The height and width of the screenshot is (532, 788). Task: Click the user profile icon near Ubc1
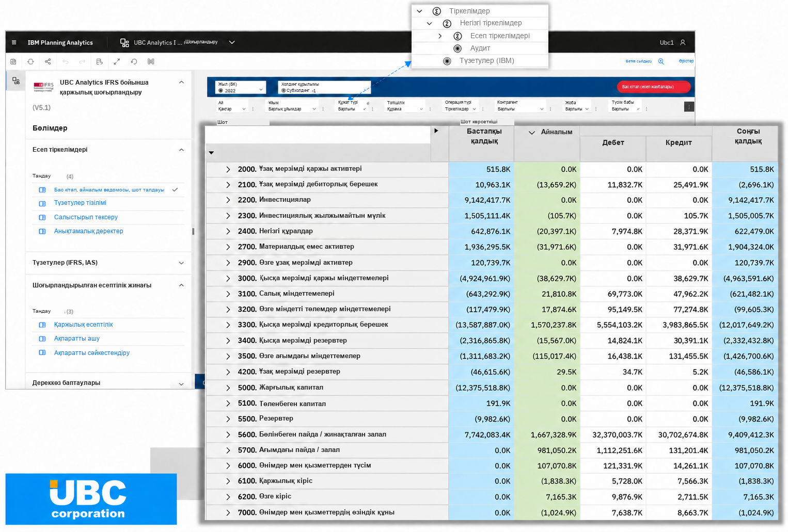click(x=683, y=42)
